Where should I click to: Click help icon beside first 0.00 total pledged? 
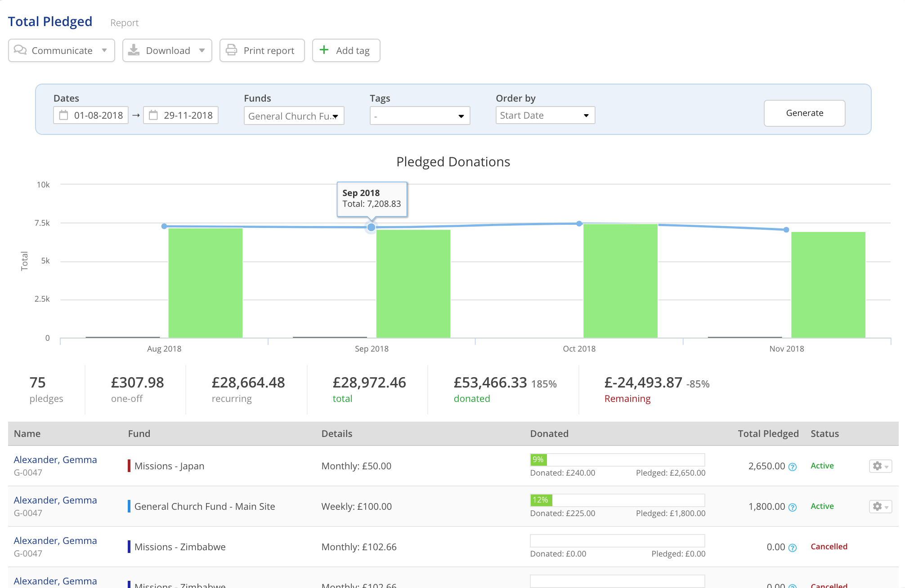tap(793, 548)
